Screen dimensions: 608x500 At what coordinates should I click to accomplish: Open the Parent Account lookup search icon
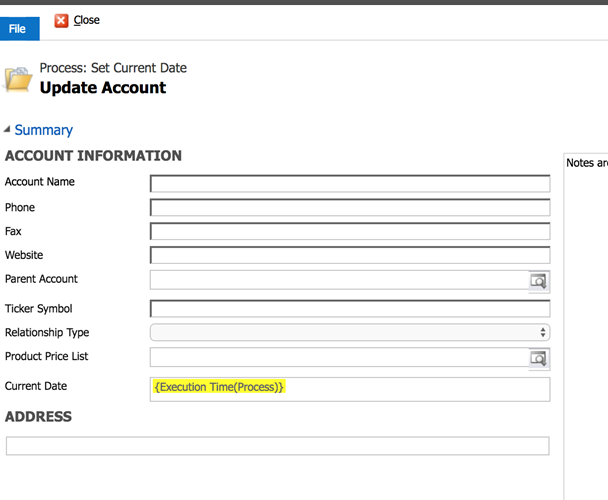(x=539, y=281)
